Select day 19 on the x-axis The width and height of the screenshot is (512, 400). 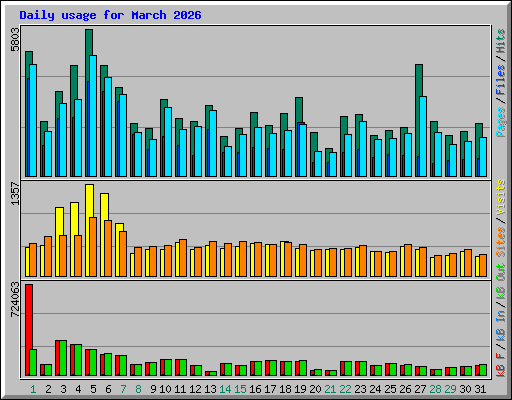point(300,389)
